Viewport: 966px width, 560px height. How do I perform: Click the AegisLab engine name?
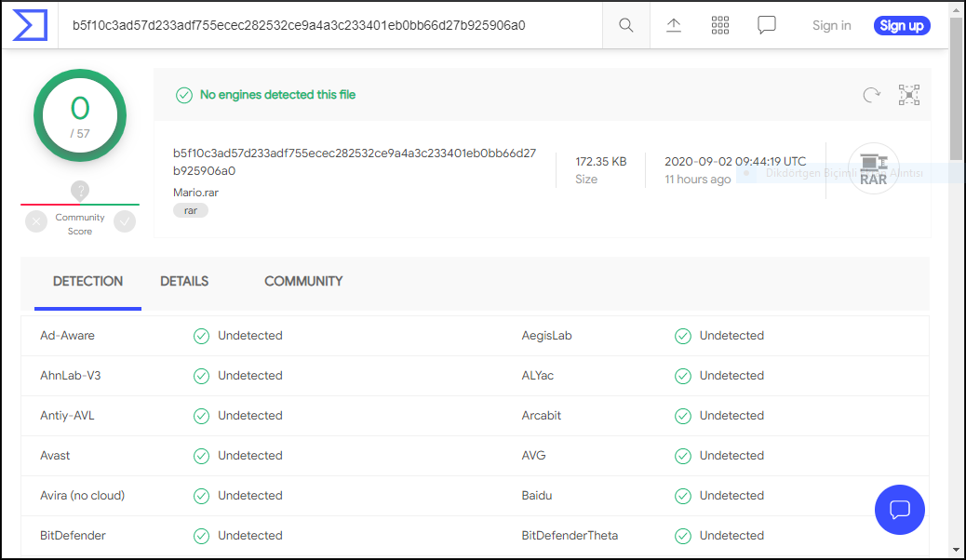(x=546, y=336)
